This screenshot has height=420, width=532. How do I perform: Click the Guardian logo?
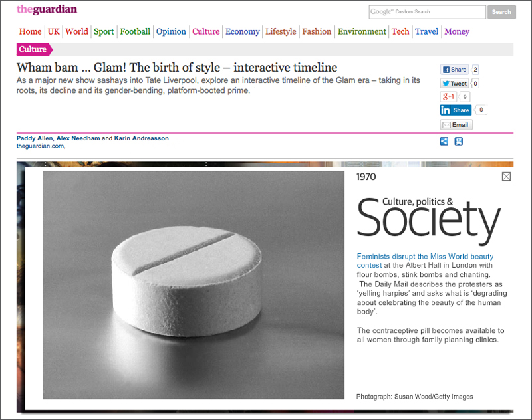point(47,9)
